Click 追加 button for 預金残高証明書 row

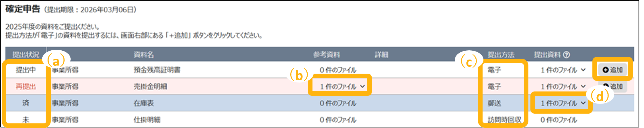(x=613, y=70)
